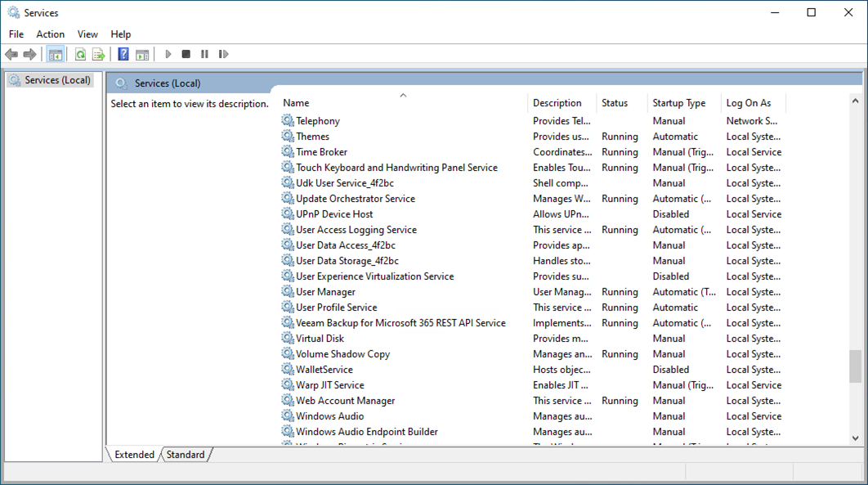The width and height of the screenshot is (868, 485).
Task: Switch to the Extended tab
Action: (x=135, y=455)
